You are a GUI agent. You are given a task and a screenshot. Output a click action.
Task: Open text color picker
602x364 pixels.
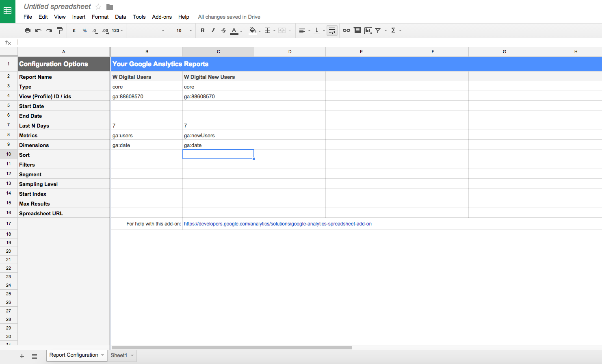[234, 31]
